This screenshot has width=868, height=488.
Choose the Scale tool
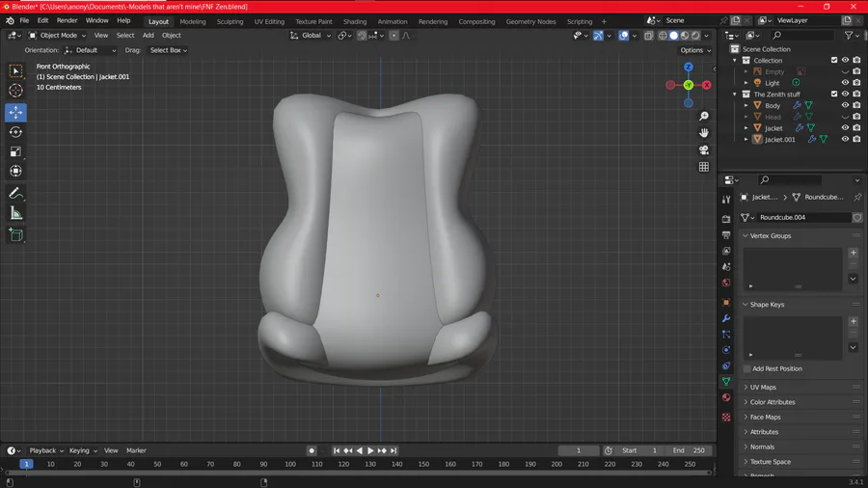[x=15, y=151]
